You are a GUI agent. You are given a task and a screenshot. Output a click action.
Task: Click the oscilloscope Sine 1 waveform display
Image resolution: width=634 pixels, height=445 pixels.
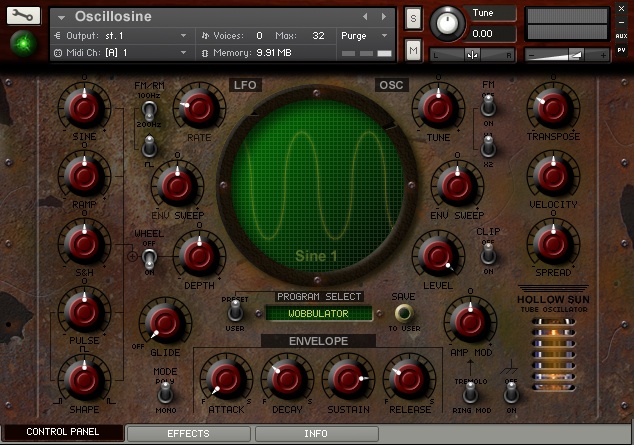[317, 186]
